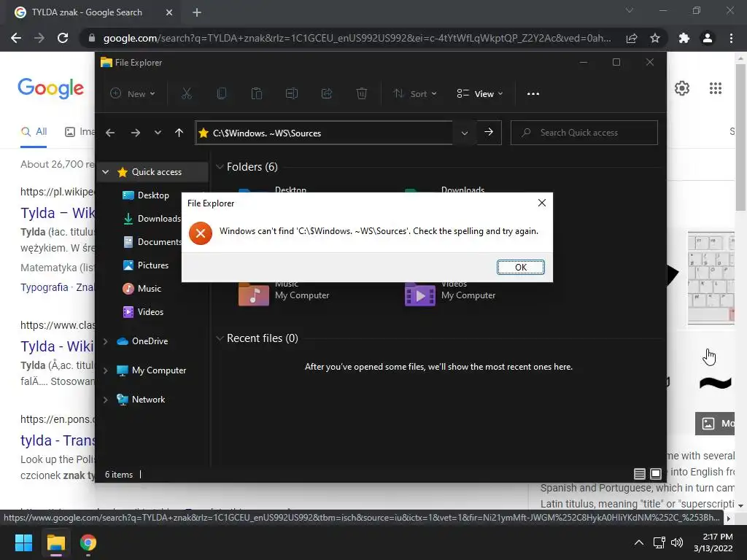Click the Up directory arrow
The width and height of the screenshot is (747, 560).
179,133
